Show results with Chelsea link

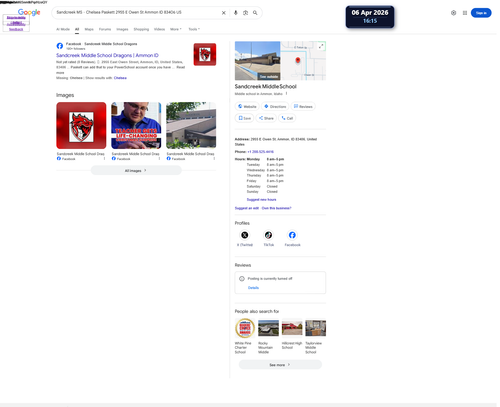[120, 78]
